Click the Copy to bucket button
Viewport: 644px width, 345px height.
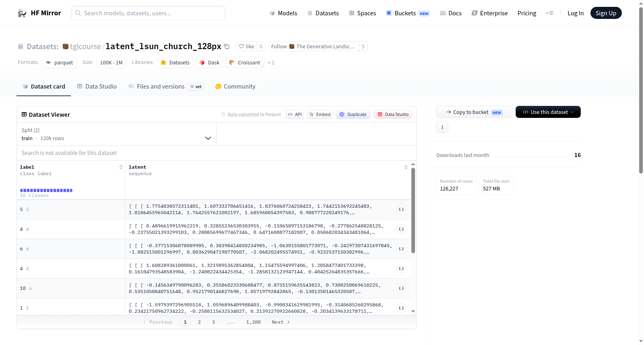[x=474, y=112]
